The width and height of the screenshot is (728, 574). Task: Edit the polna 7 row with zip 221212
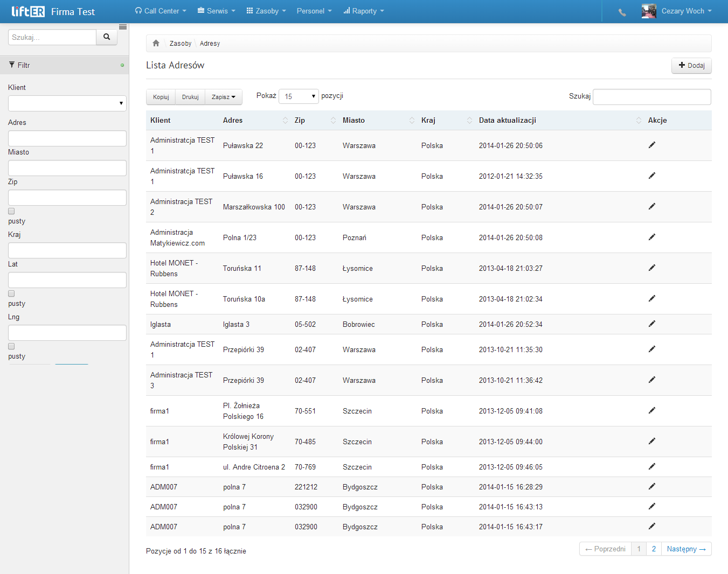(652, 486)
